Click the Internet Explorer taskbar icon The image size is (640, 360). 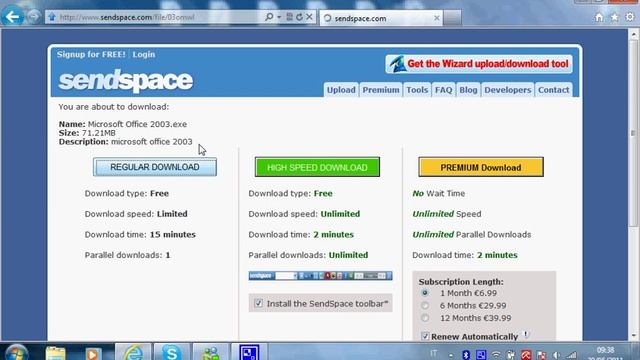pyautogui.click(x=133, y=353)
